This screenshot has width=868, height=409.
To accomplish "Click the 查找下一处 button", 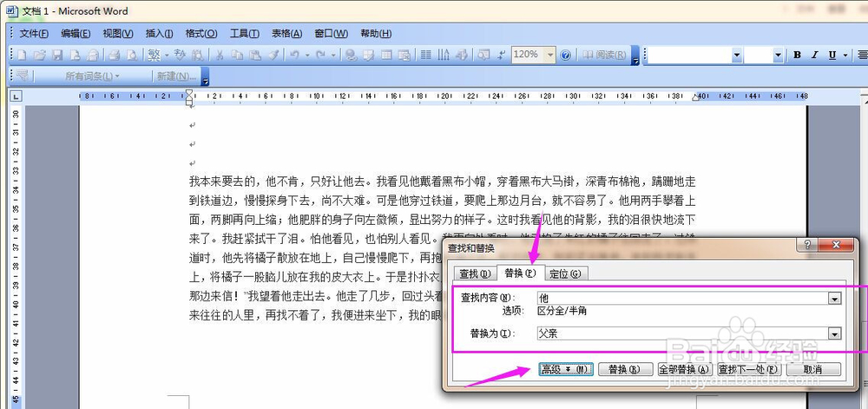I will 748,369.
